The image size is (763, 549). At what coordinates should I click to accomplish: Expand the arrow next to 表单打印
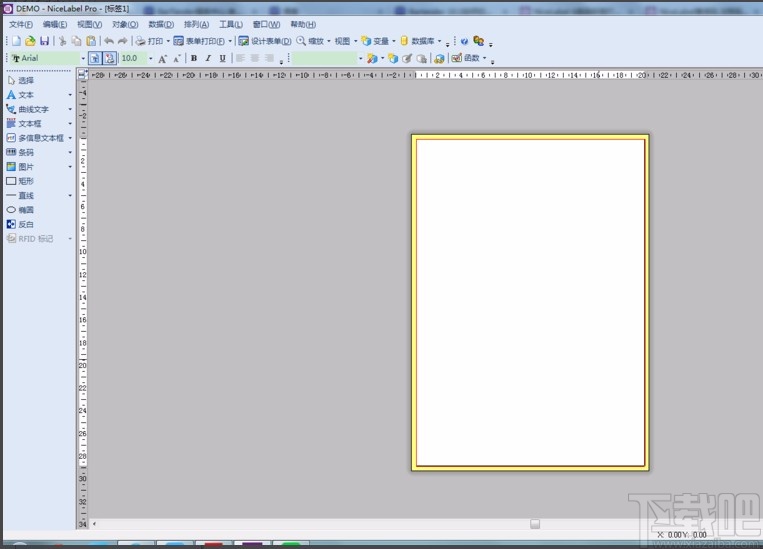click(x=230, y=41)
